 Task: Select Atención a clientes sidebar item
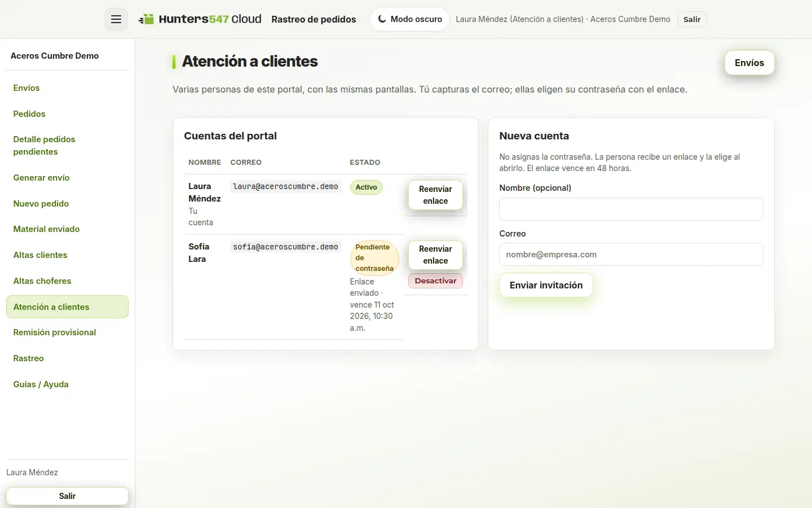click(67, 307)
